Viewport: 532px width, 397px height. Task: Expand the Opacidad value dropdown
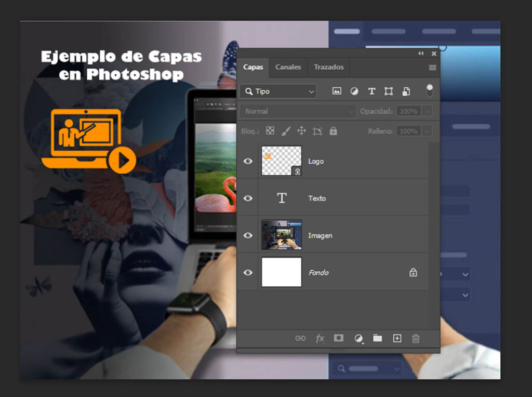point(427,111)
